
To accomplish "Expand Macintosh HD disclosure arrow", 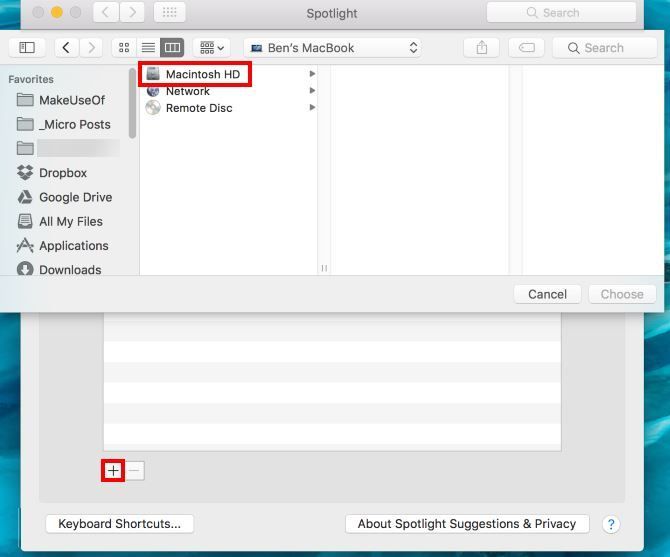I will 312,74.
